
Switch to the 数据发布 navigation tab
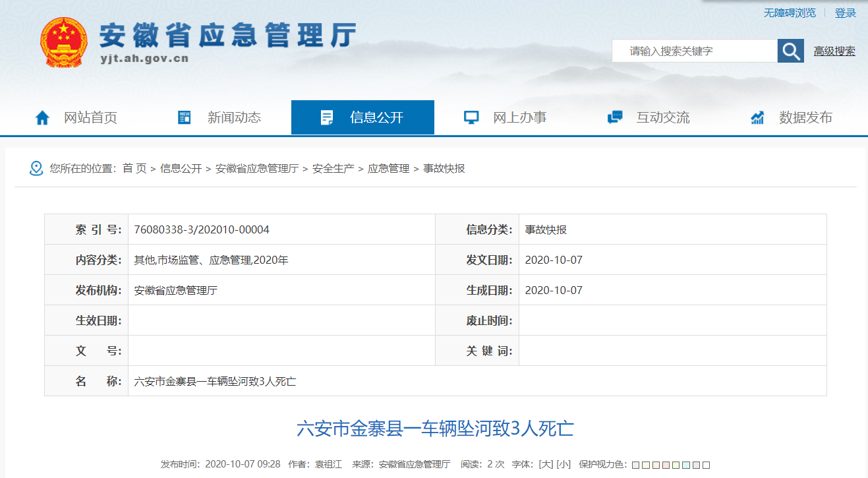[x=805, y=118]
